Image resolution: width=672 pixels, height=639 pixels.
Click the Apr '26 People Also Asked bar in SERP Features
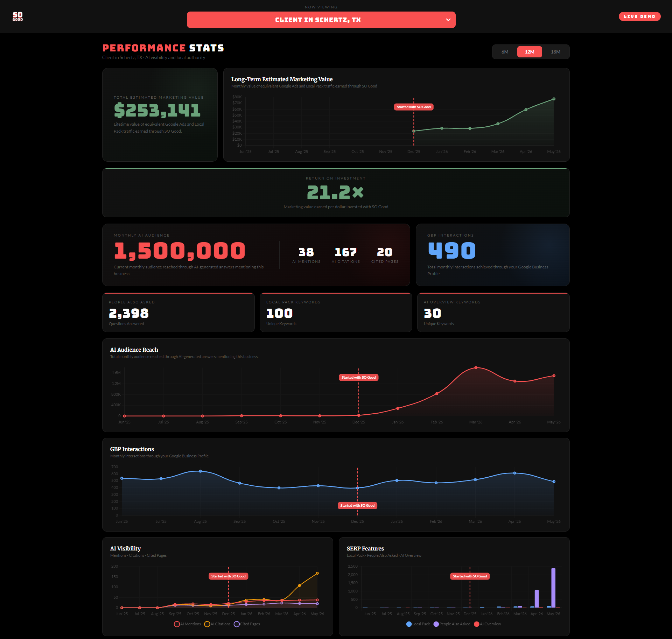(x=537, y=599)
